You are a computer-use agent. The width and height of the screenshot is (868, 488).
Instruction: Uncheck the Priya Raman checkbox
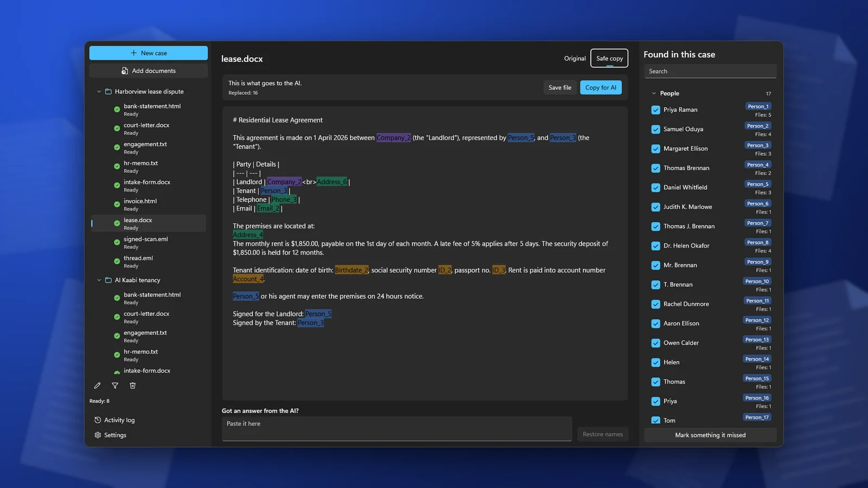point(655,110)
